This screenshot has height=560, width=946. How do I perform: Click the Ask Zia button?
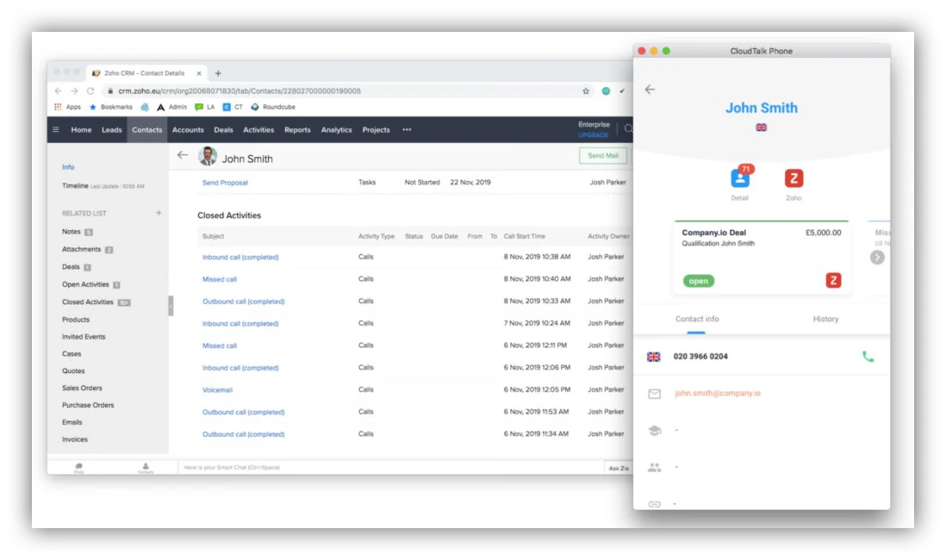tap(619, 469)
